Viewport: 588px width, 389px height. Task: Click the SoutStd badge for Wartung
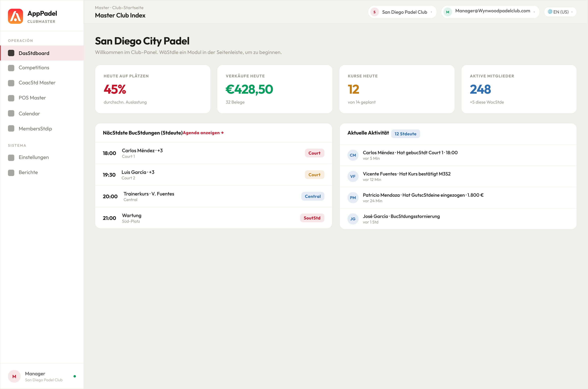(312, 218)
